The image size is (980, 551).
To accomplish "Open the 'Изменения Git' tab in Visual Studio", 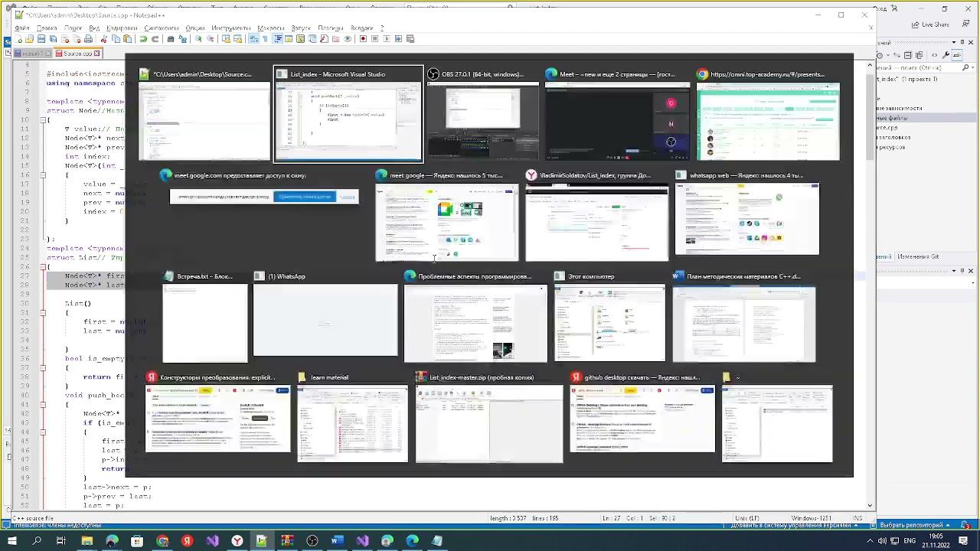I will 919,256.
